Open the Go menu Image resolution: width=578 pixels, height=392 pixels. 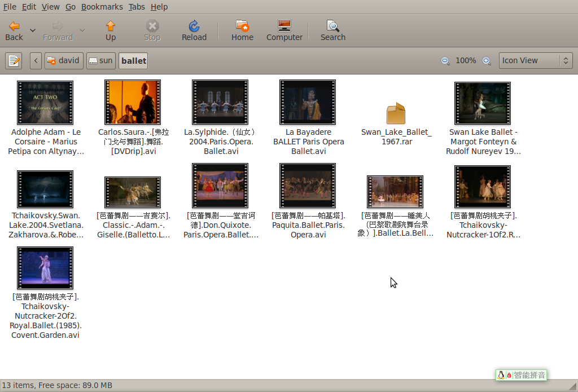[71, 7]
